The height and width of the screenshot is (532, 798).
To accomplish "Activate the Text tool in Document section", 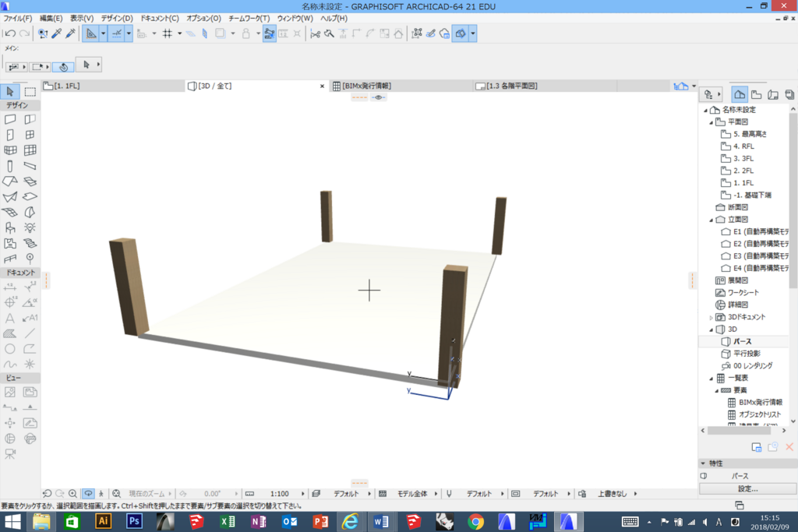I will click(9, 319).
